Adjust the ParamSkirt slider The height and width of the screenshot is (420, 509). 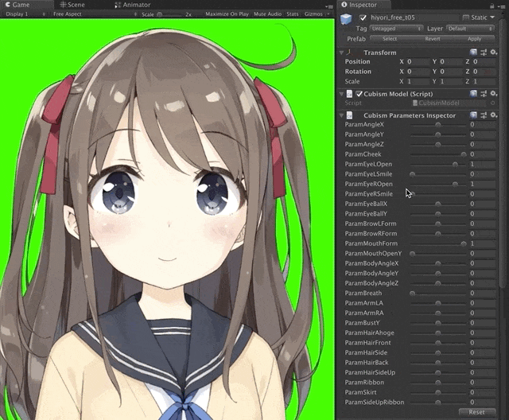(x=438, y=392)
